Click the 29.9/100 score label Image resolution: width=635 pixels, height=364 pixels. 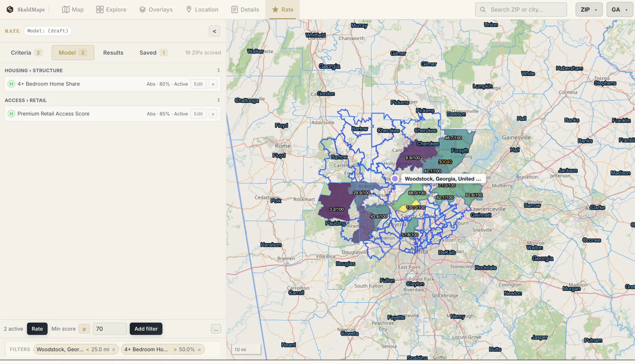coord(362,193)
